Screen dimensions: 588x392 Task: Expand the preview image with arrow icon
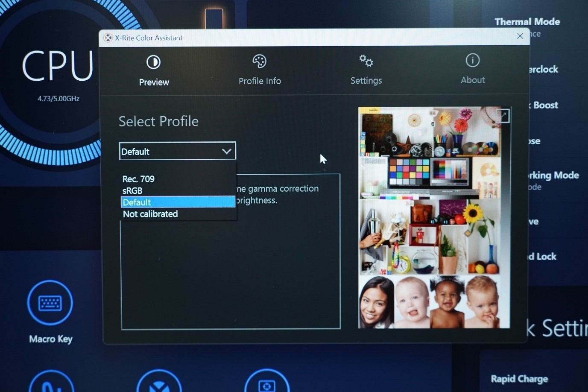(x=503, y=115)
